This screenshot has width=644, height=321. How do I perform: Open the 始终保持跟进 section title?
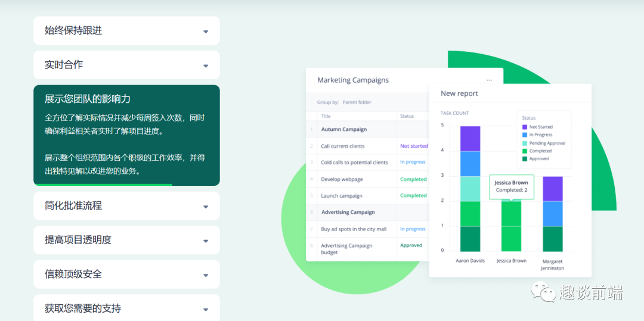(73, 30)
